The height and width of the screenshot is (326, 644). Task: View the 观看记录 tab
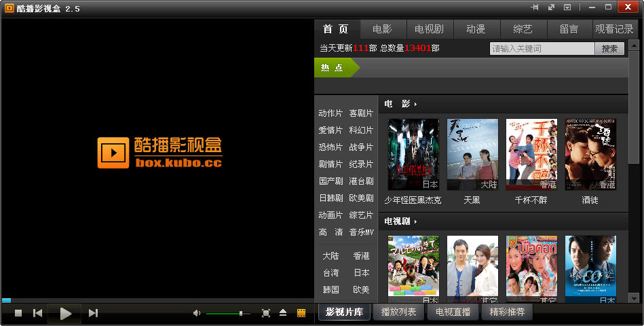click(615, 29)
